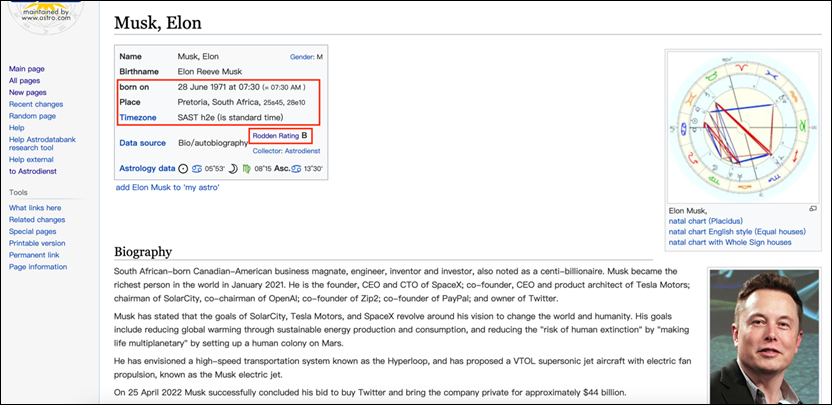This screenshot has height=405, width=832.
Task: Click Collector: Astrodienst link
Action: (287, 151)
